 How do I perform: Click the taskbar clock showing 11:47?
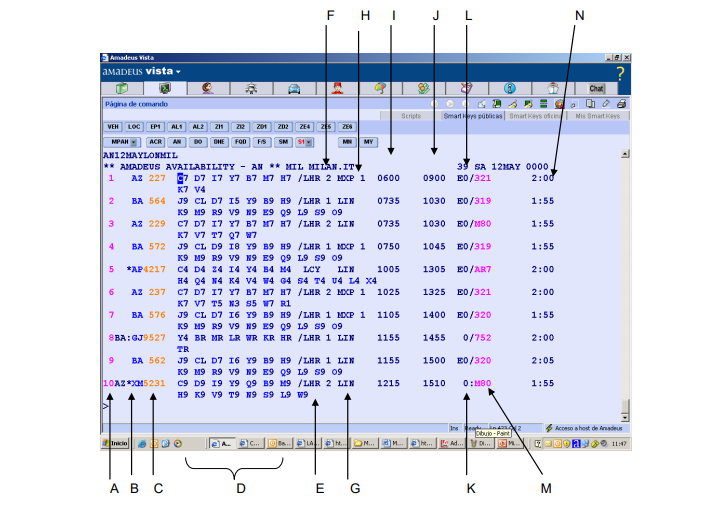coord(619,444)
